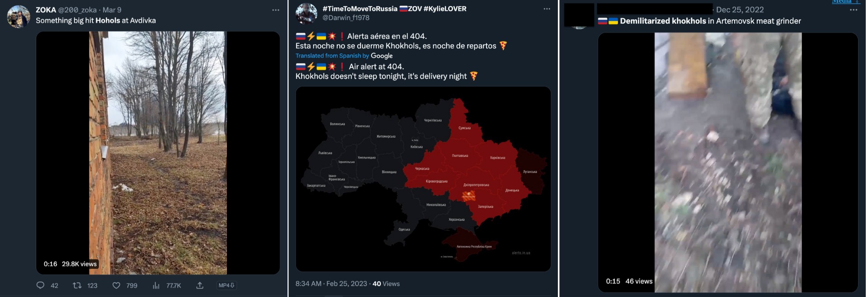Screen dimensions: 868x297
Task: Click the @200_zoka handle
Action: 77,10
